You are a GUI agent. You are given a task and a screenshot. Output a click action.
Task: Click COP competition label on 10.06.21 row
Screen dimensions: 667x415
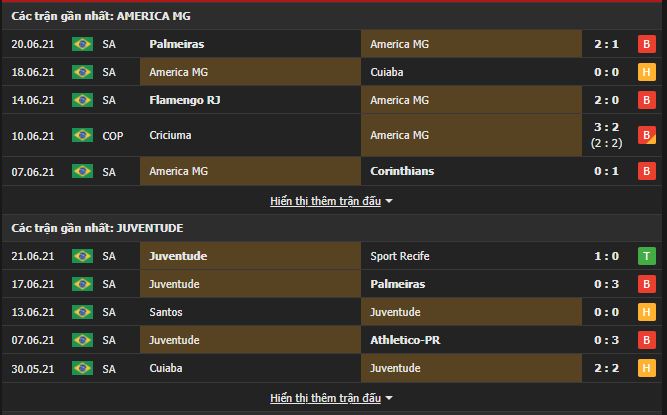click(x=112, y=135)
